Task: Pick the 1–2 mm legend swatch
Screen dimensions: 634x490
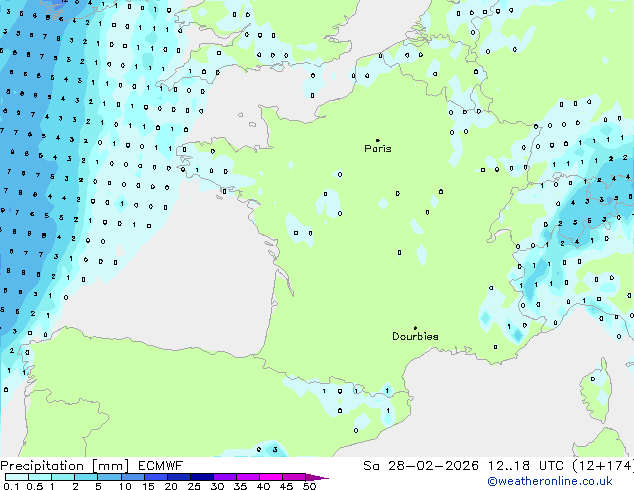Action: [63, 477]
